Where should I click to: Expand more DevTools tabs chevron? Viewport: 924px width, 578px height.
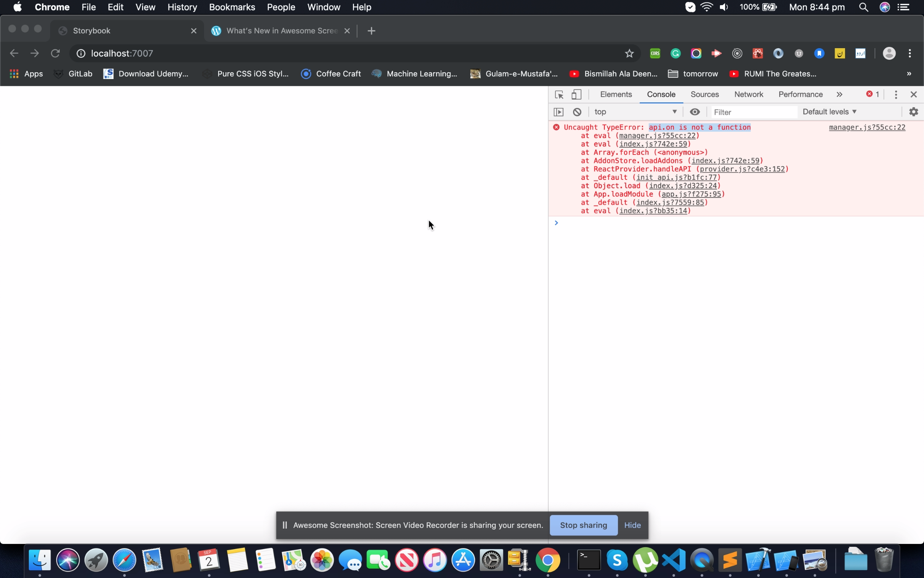click(839, 94)
